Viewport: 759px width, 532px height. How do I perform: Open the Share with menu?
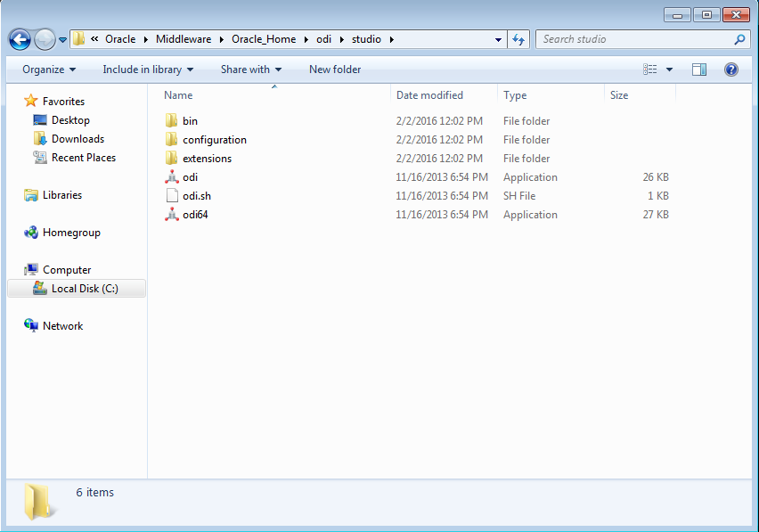coord(250,70)
